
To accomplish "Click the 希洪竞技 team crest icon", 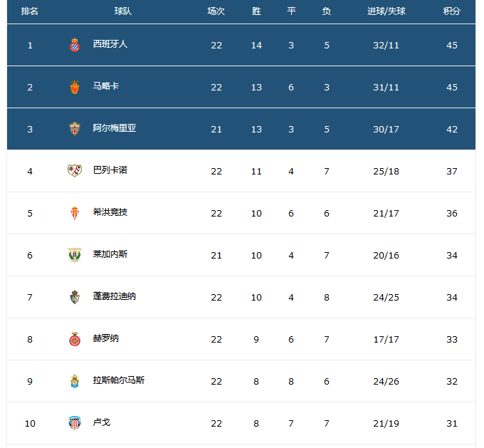I will tap(75, 213).
